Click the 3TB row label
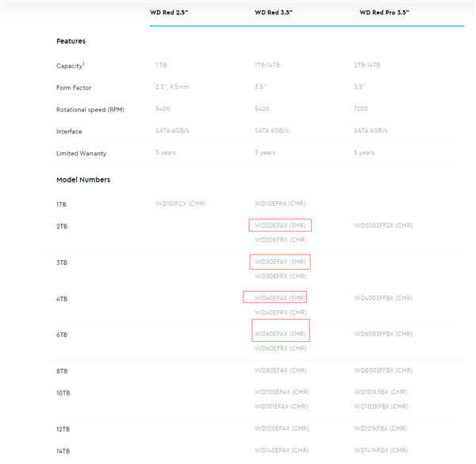Viewport: 476px width, 464px height. pos(62,263)
